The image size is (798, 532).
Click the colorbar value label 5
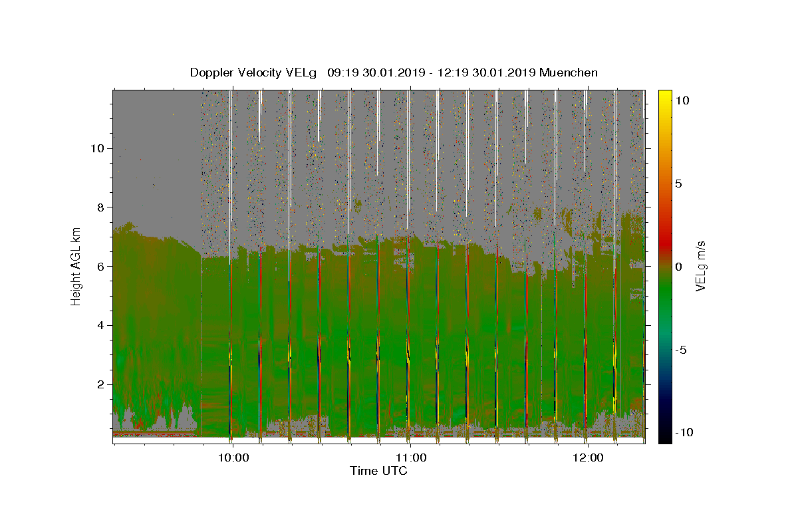pos(678,184)
